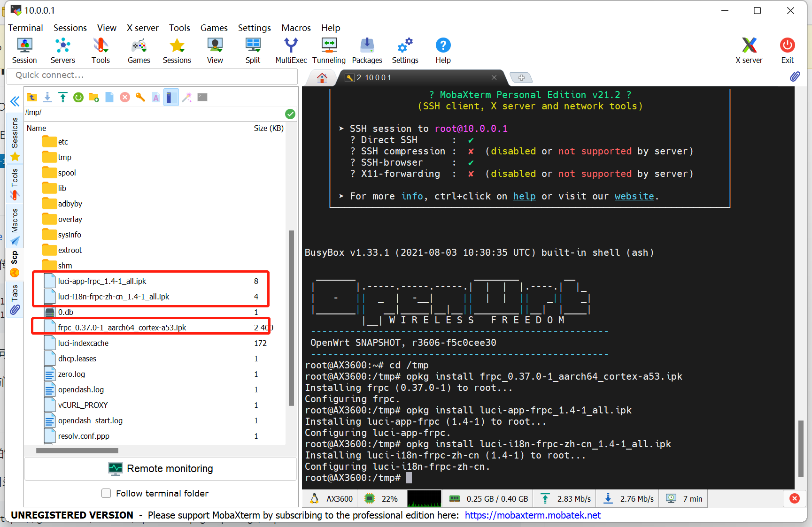The height and width of the screenshot is (527, 812).
Task: Open the Tools toolbar icon
Action: pos(101,51)
